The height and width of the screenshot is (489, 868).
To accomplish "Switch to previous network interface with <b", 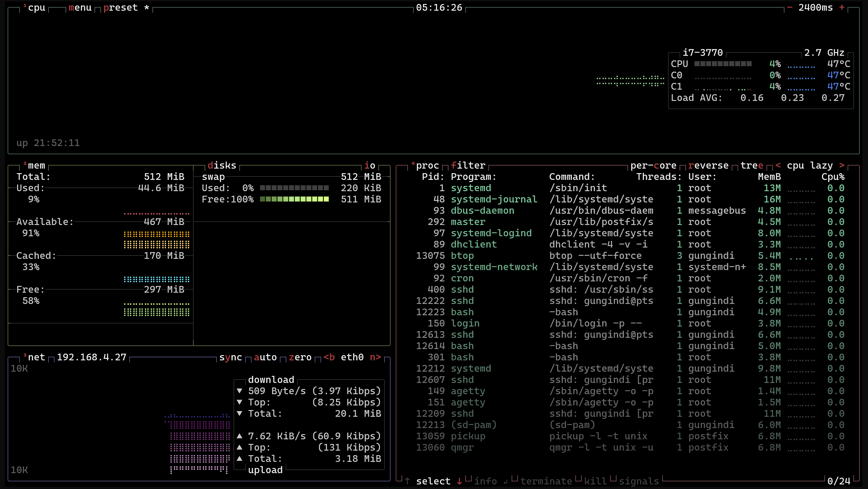I will [329, 357].
